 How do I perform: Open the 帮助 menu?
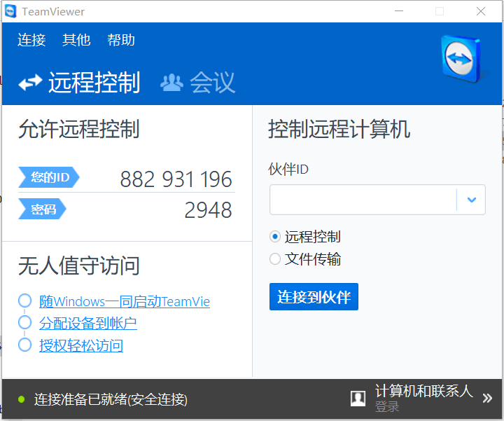pos(121,40)
